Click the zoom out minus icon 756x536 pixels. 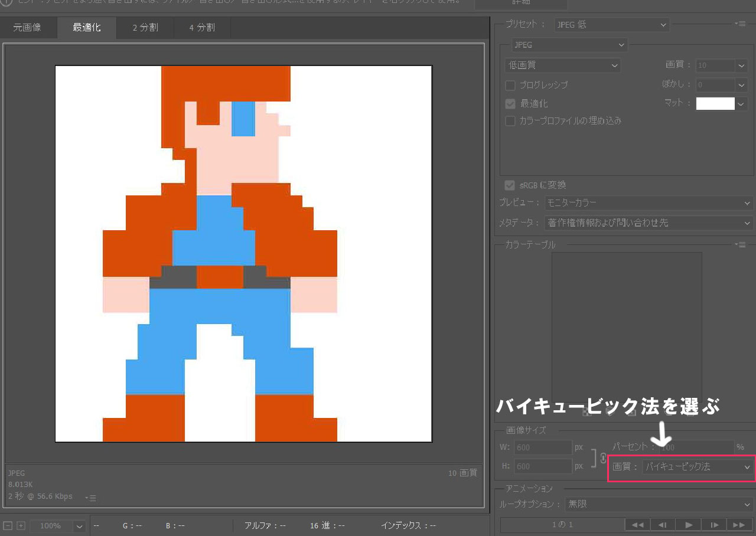coord(8,525)
